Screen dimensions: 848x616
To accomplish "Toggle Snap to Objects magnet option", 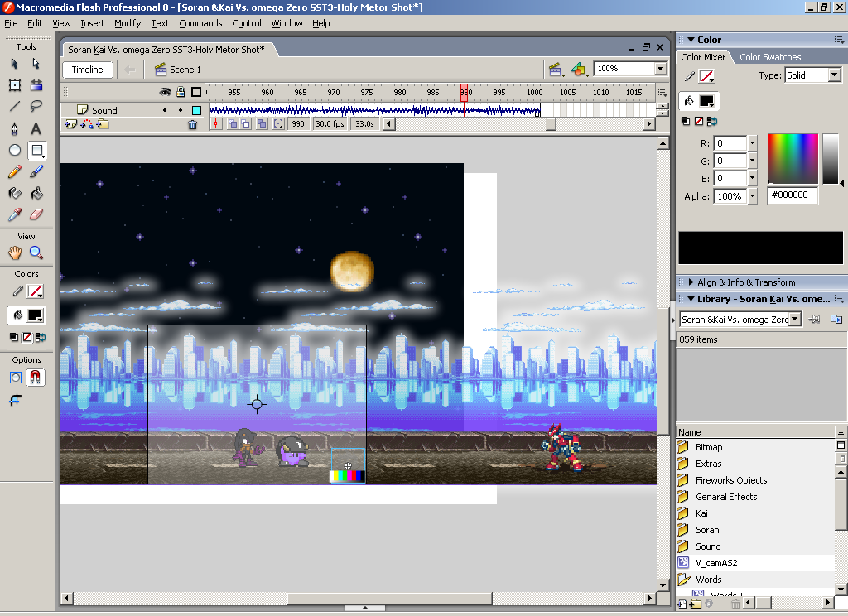I will click(x=35, y=378).
